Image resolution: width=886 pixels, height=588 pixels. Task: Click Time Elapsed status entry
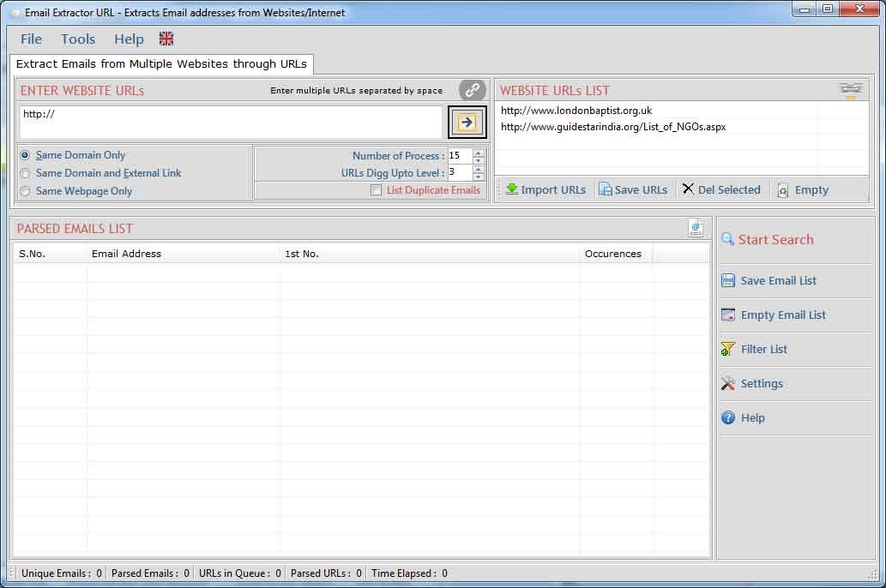409,573
